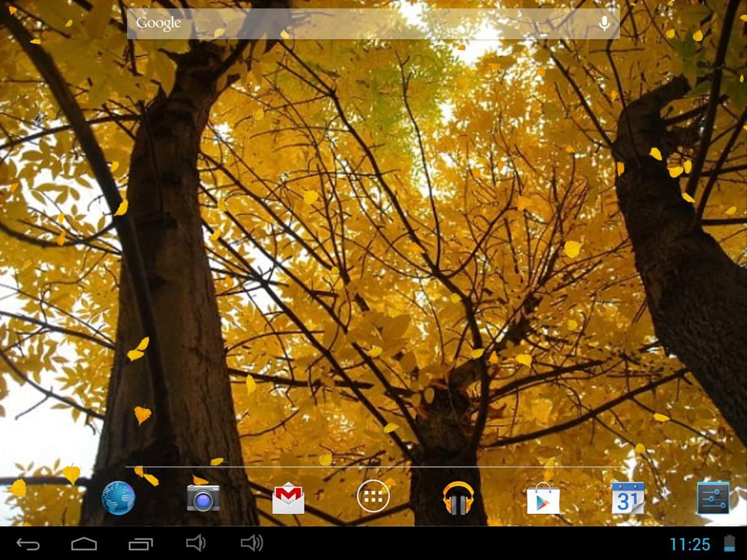
Task: Tap the empty autumn tree wallpaper
Action: (374, 249)
